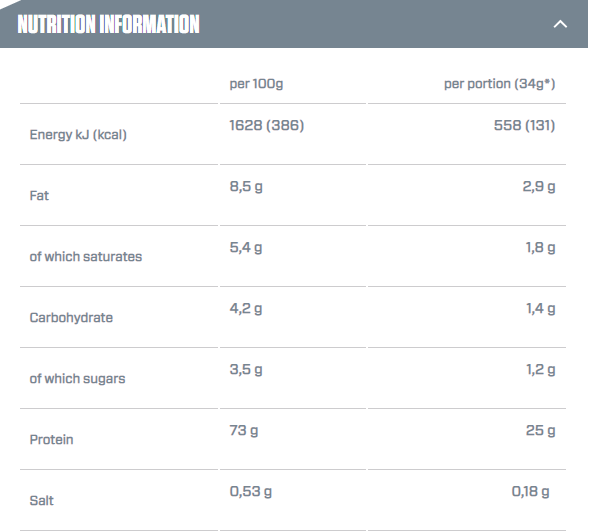Viewport: 598px width, 532px height.
Task: Select the 'per 100g' column header
Action: click(x=256, y=84)
